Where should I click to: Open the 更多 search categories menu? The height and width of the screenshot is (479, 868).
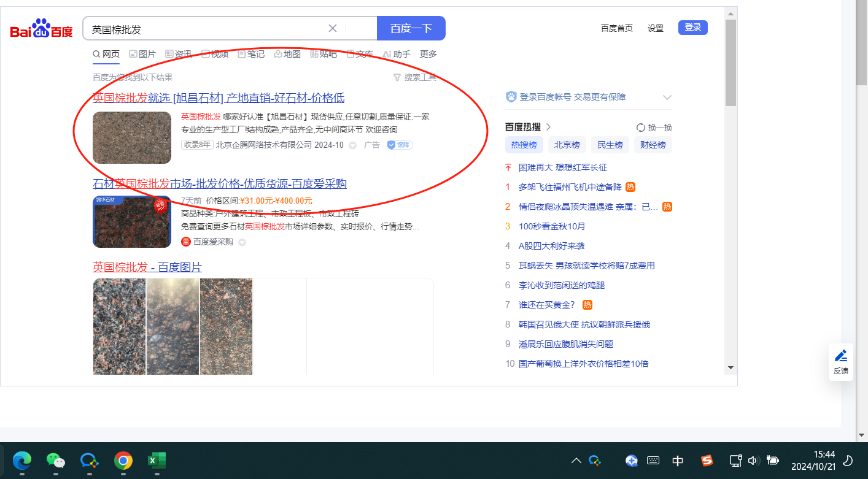pyautogui.click(x=428, y=54)
